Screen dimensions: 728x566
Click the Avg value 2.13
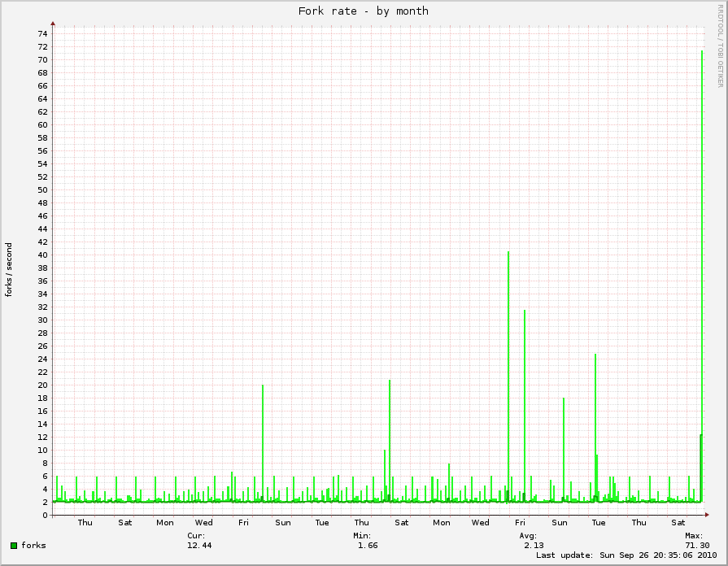pos(534,545)
